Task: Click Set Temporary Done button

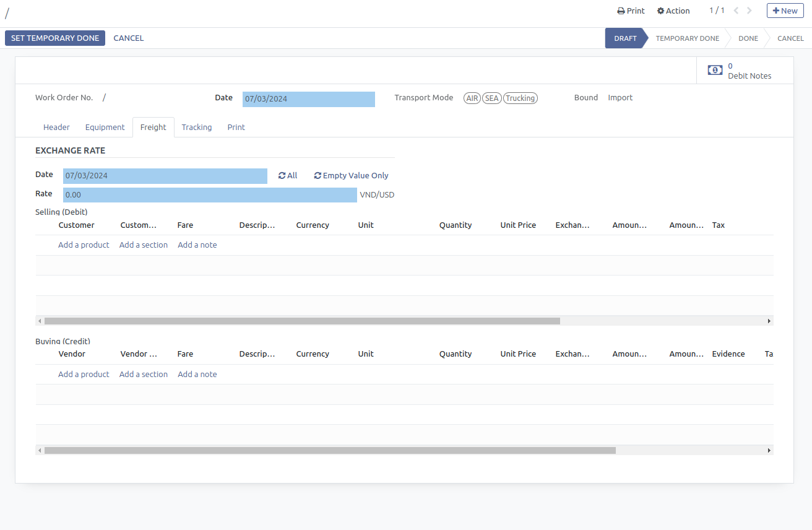Action: coord(55,38)
